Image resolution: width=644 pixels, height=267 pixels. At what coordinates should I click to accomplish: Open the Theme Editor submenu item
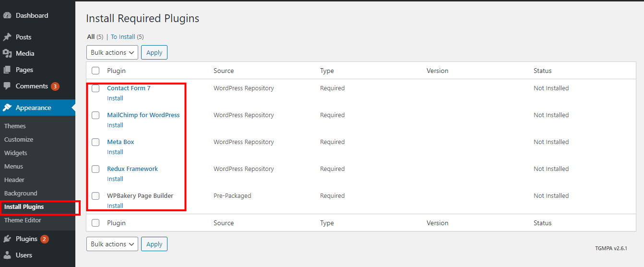(x=23, y=220)
